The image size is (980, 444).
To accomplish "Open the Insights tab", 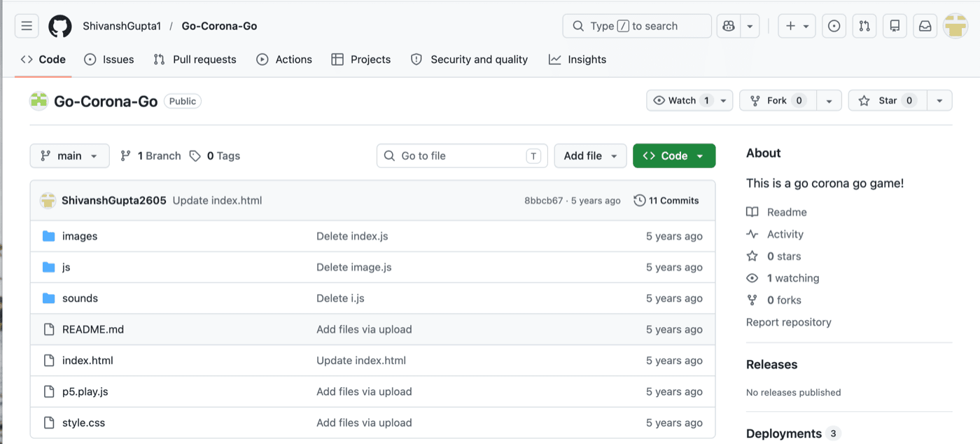I will pos(577,60).
